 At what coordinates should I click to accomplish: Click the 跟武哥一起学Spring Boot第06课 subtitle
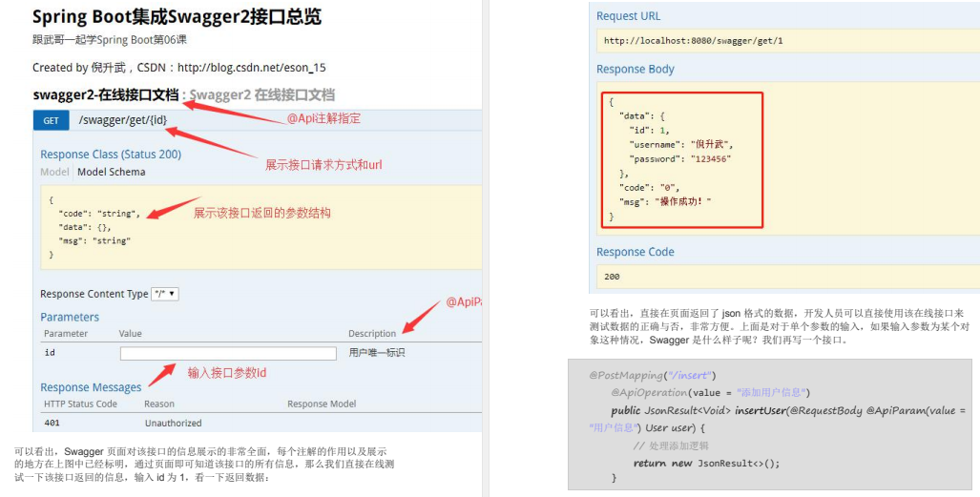110,40
